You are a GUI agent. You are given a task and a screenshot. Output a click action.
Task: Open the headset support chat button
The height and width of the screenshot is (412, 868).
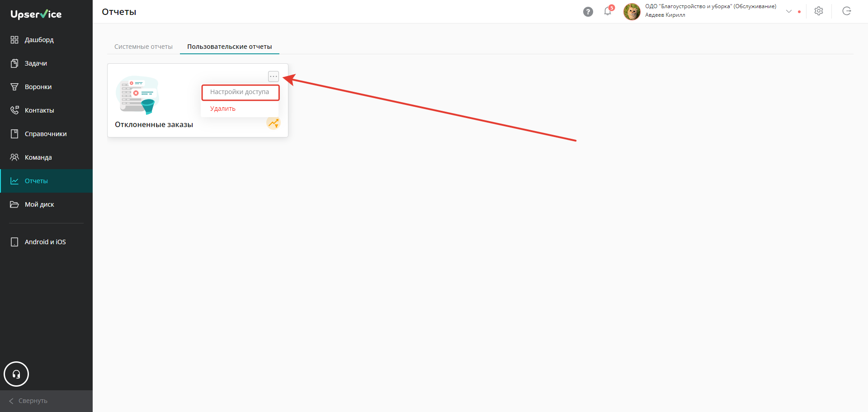(x=16, y=374)
